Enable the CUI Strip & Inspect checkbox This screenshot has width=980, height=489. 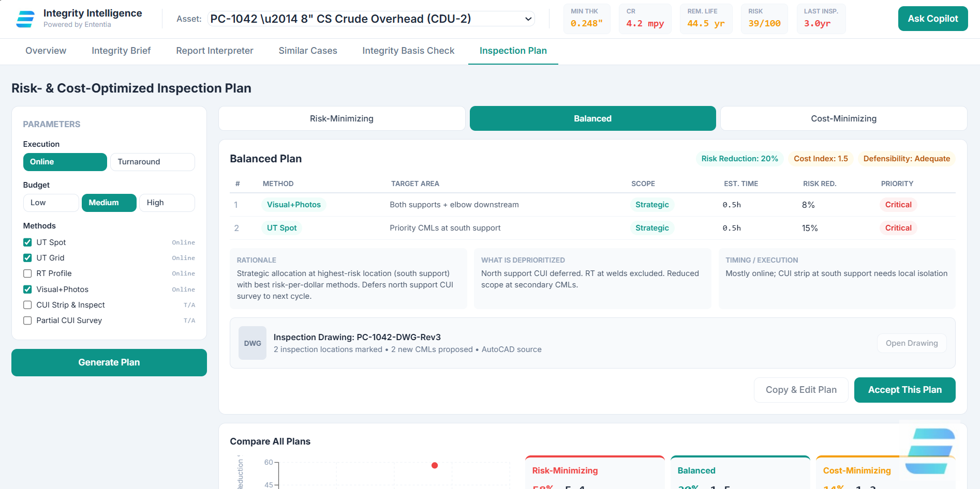[27, 305]
